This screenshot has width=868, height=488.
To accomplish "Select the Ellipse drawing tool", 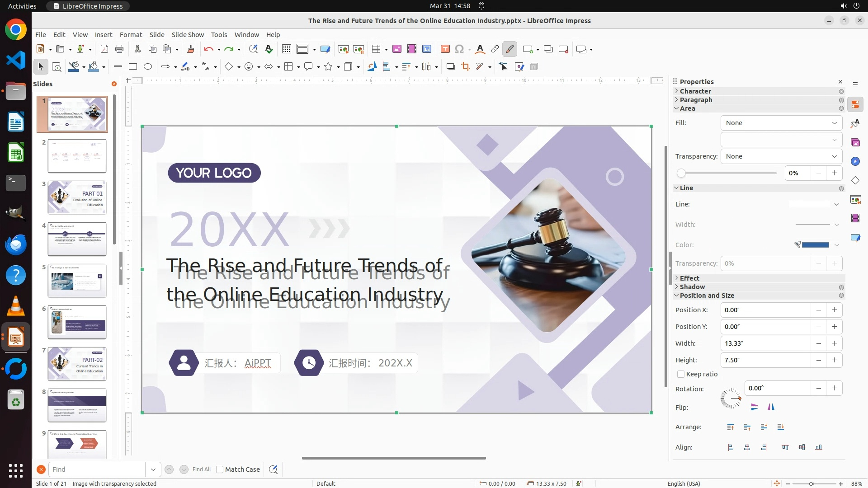I will [148, 67].
